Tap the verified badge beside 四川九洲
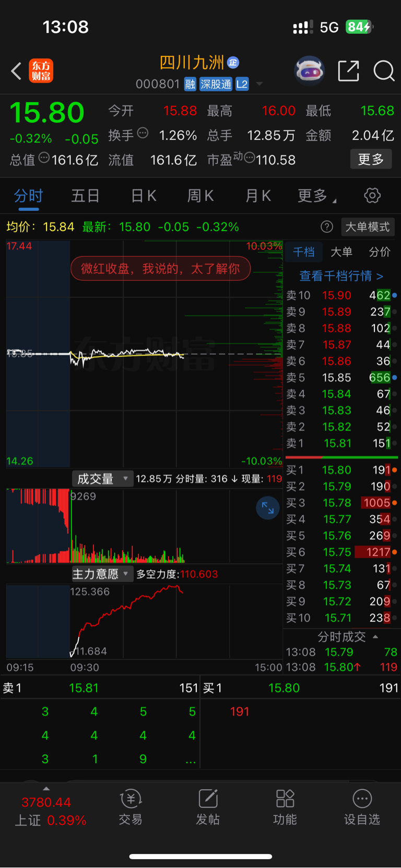Screen dimensions: 401x868 click(x=233, y=63)
